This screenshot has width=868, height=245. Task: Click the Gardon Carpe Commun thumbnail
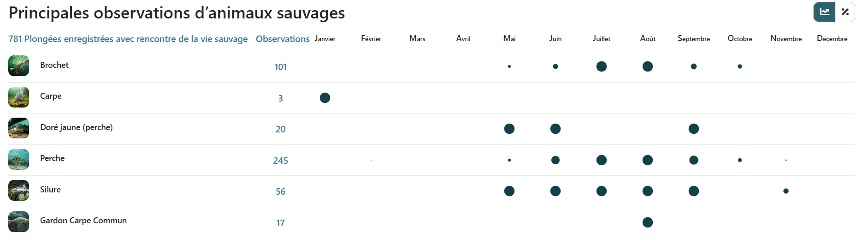pos(18,221)
